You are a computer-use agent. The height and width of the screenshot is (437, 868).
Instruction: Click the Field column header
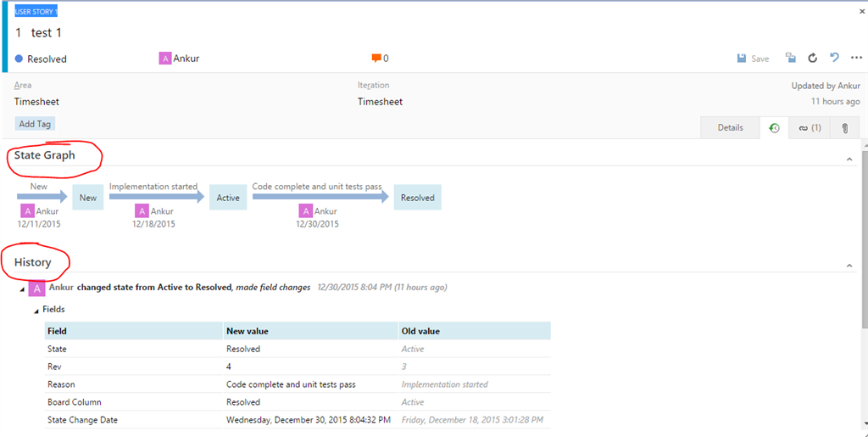click(133, 331)
